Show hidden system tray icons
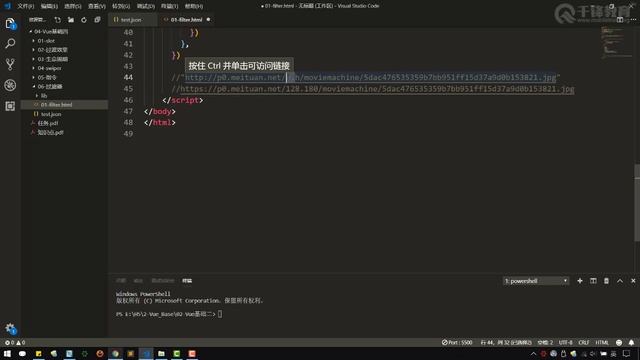640x360 pixels. click(533, 353)
